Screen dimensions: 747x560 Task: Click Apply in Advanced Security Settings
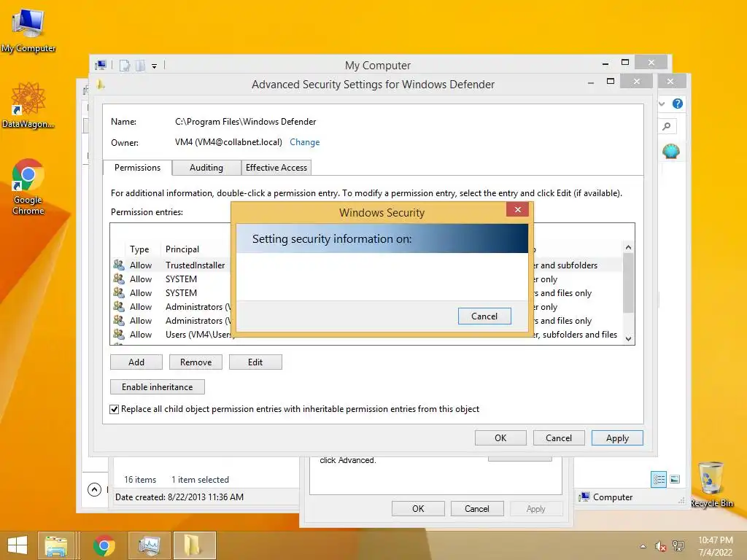tap(617, 437)
